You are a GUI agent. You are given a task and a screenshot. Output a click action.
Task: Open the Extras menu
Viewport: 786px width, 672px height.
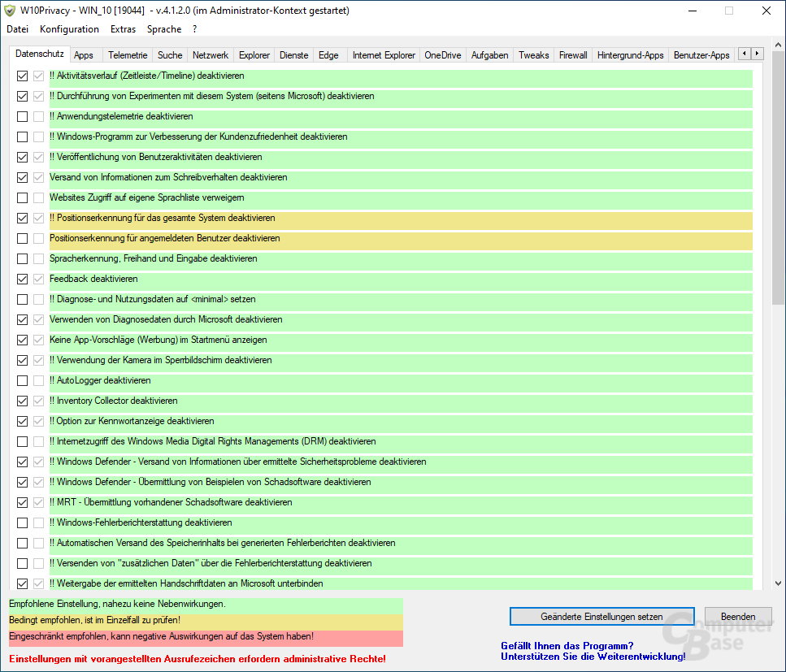(123, 29)
